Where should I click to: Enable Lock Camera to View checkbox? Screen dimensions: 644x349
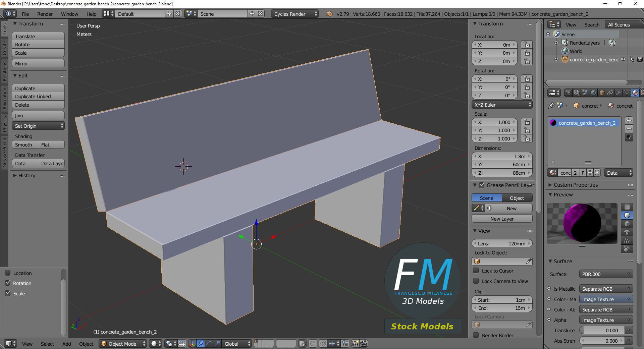click(x=476, y=281)
